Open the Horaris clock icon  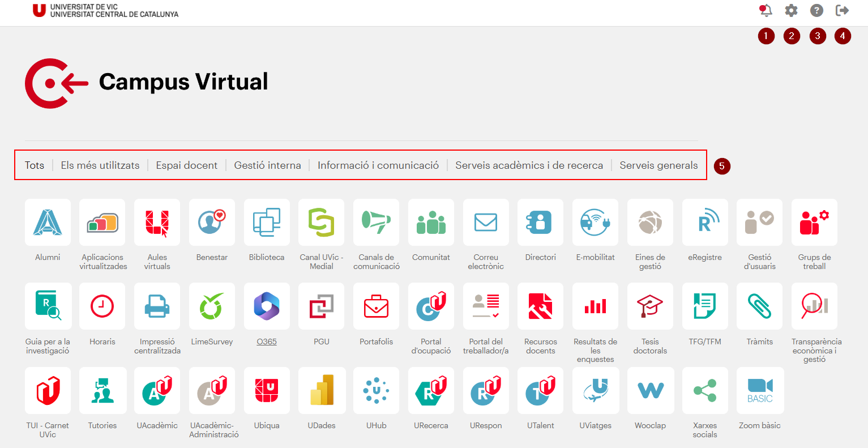(x=102, y=306)
